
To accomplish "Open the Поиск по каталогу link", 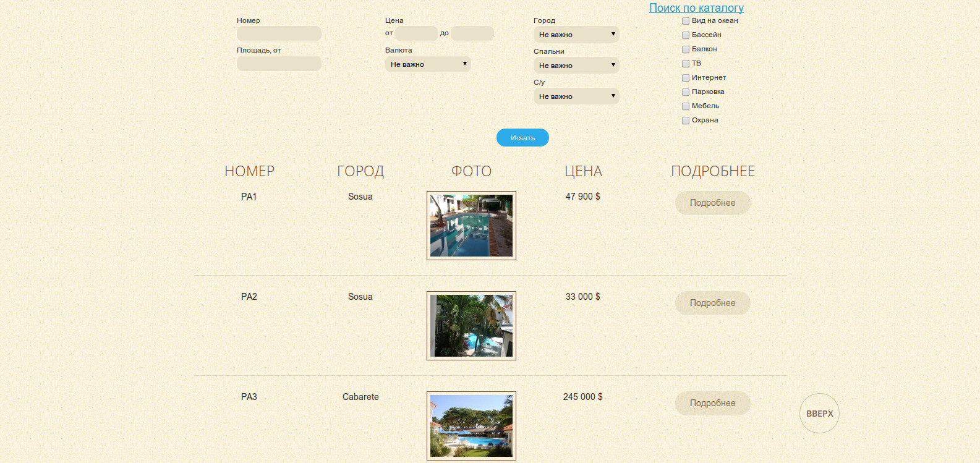I will pos(696,7).
